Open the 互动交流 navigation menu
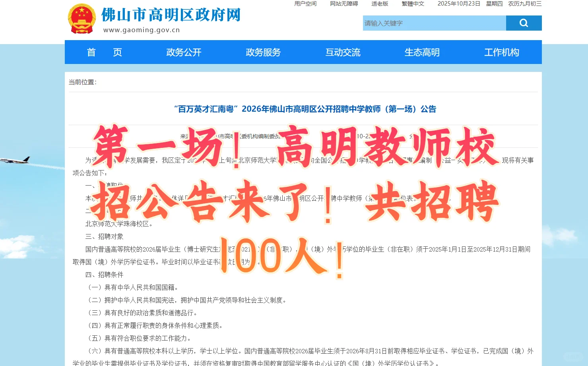The image size is (588, 366). tap(343, 52)
